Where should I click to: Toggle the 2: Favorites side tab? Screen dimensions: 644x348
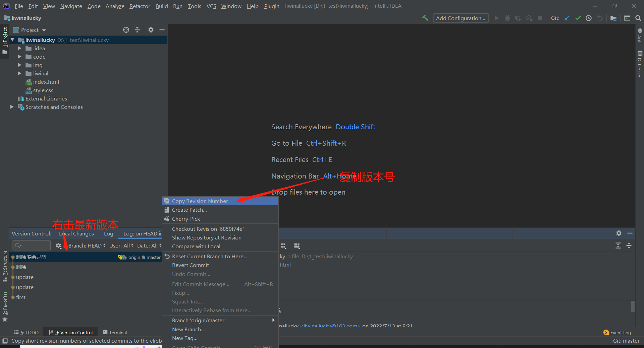[5, 306]
